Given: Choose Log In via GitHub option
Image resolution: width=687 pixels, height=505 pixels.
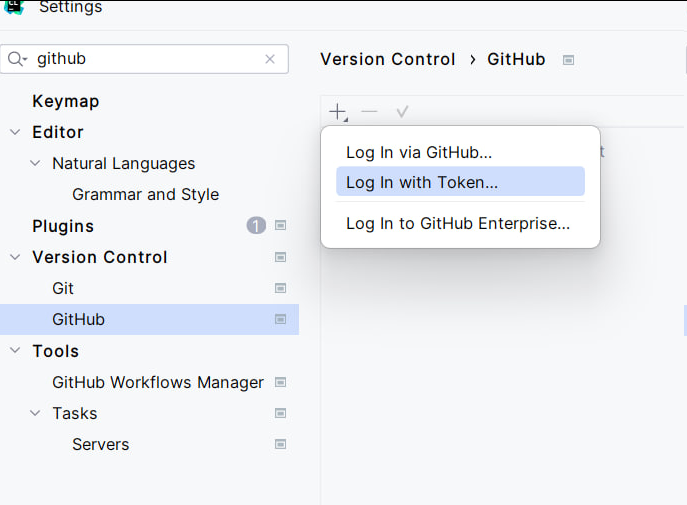Looking at the screenshot, I should point(419,152).
